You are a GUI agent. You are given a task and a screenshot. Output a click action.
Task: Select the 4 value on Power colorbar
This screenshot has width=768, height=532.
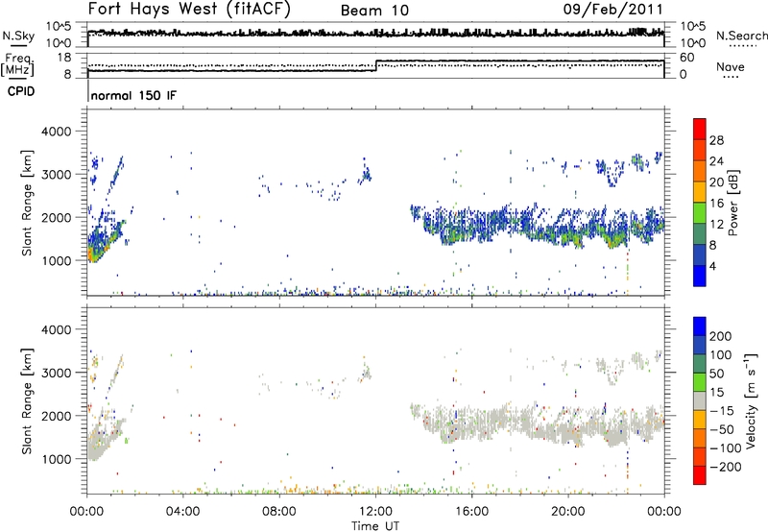(712, 266)
